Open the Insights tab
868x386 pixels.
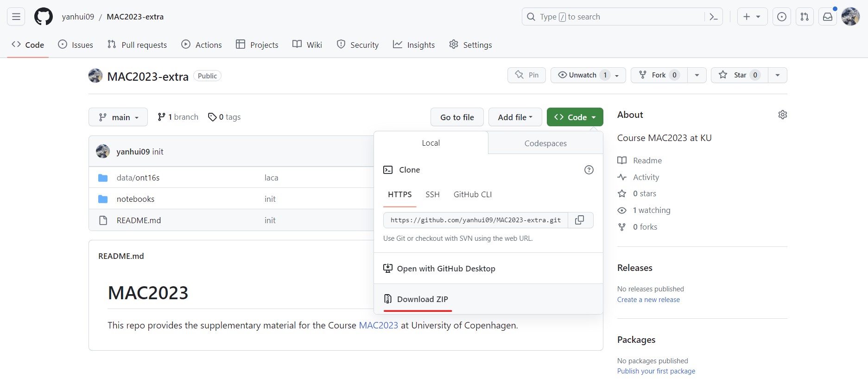tap(414, 45)
